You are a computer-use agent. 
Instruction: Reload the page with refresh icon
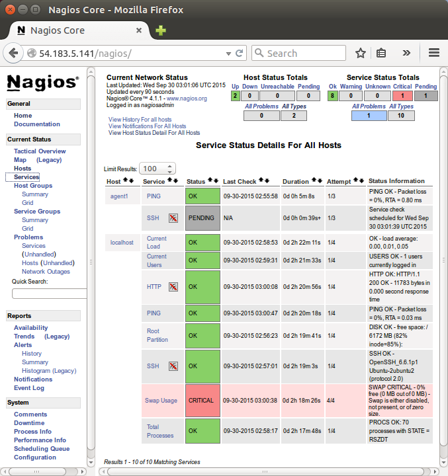pyautogui.click(x=239, y=53)
